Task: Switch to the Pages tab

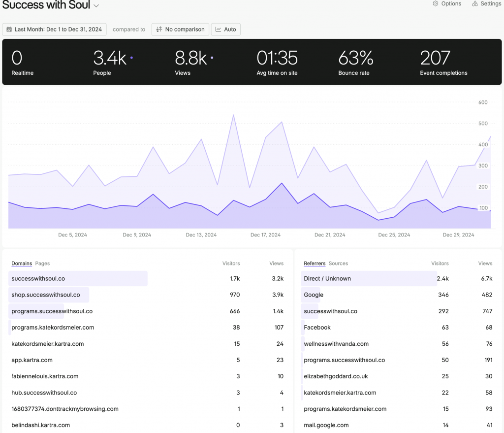Action: tap(42, 264)
